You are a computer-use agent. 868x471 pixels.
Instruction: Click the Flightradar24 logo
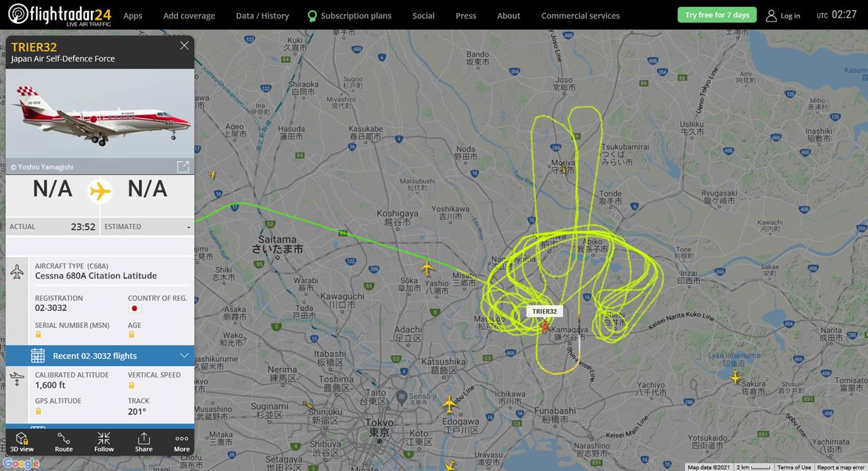[60, 14]
